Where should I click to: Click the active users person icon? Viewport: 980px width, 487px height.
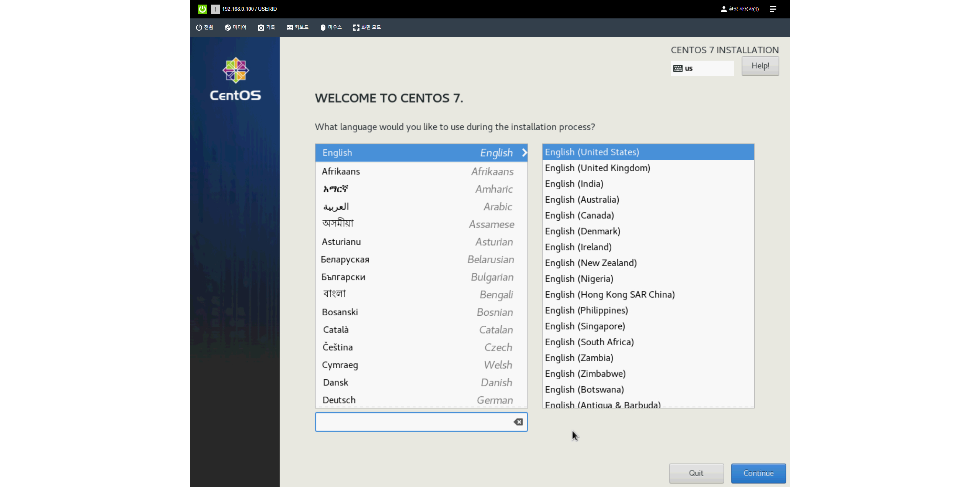724,9
